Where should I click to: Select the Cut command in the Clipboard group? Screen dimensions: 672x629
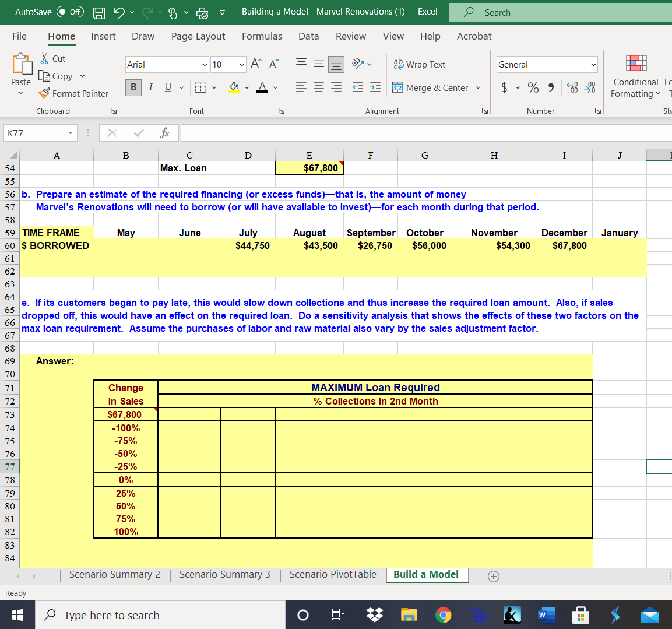(x=52, y=58)
